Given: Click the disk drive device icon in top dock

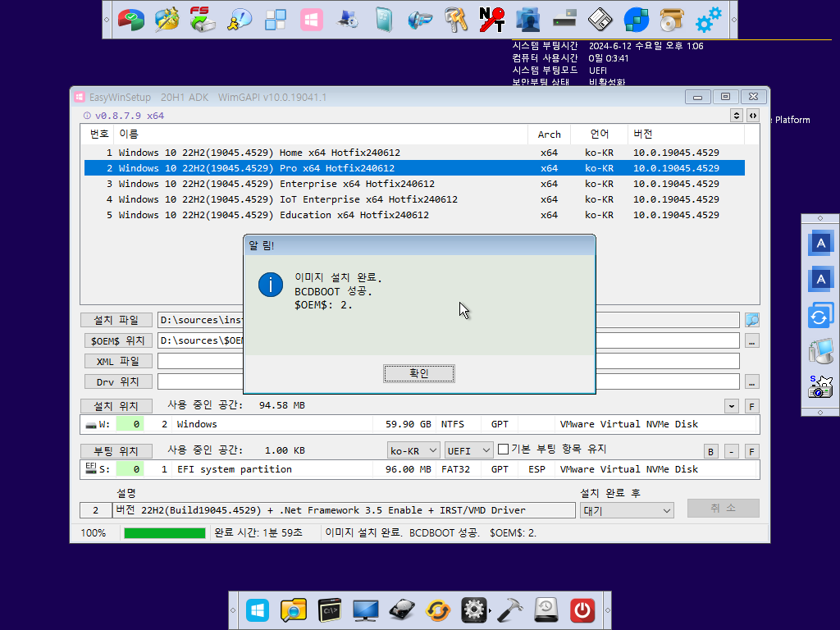Looking at the screenshot, I should (x=564, y=19).
